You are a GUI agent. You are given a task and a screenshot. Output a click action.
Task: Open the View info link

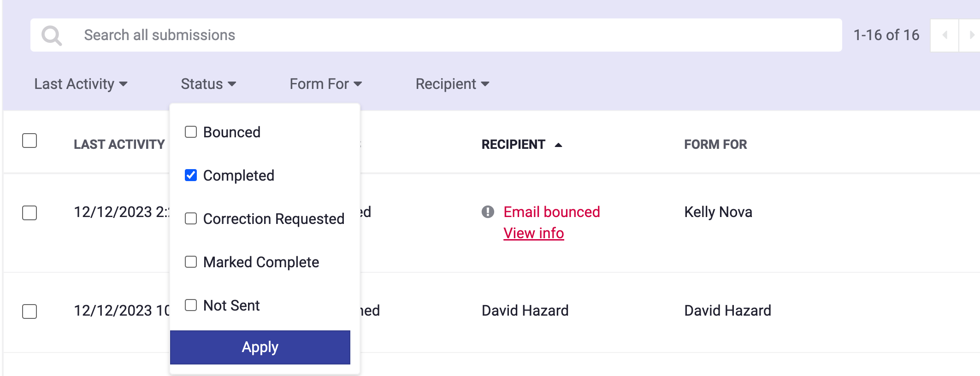click(533, 233)
